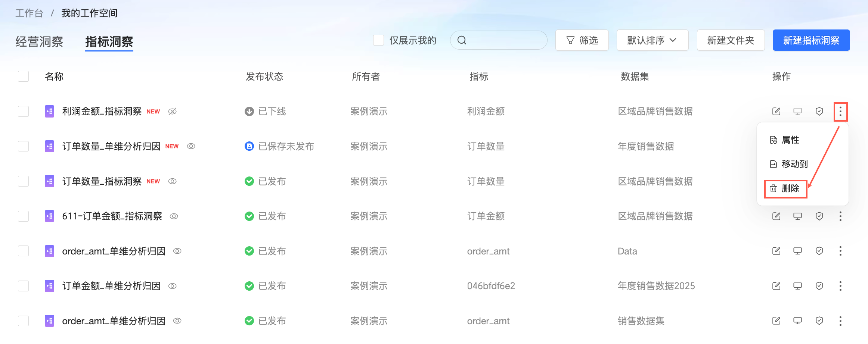Toggle eye icon beside 订单数量_单维分析归因
This screenshot has height=344, width=868.
191,146
